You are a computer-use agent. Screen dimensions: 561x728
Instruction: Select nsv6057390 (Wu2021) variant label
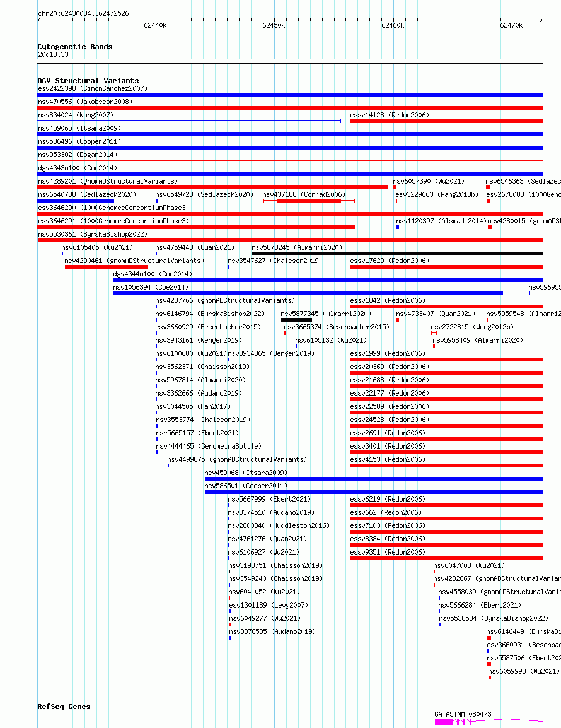coord(429,181)
